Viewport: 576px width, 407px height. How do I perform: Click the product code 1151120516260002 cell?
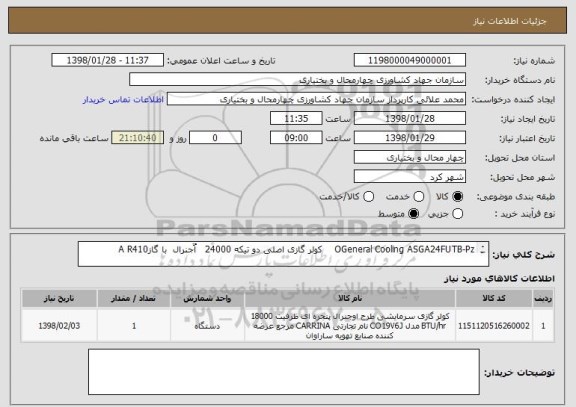494,326
